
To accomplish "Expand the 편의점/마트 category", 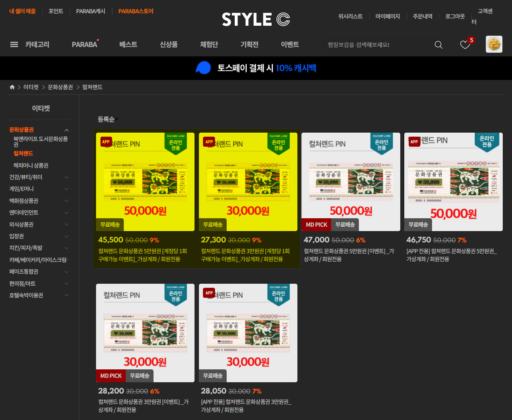I will pyautogui.click(x=67, y=284).
